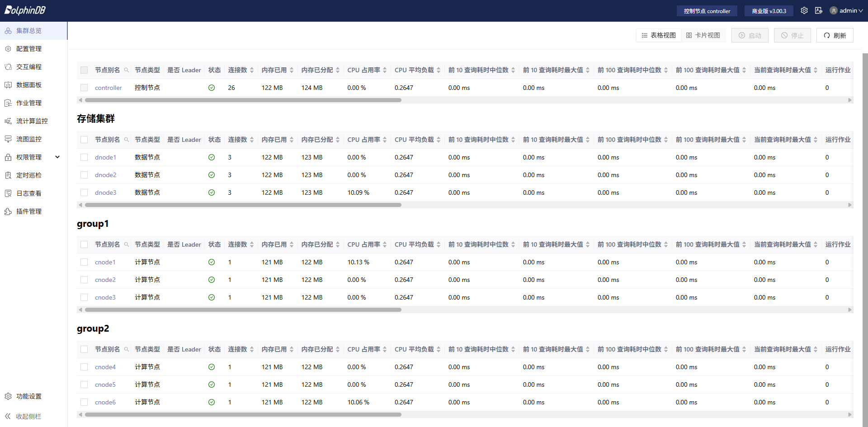Viewport: 868px width, 427px height.
Task: Select the dnode1 row checkbox
Action: [84, 157]
